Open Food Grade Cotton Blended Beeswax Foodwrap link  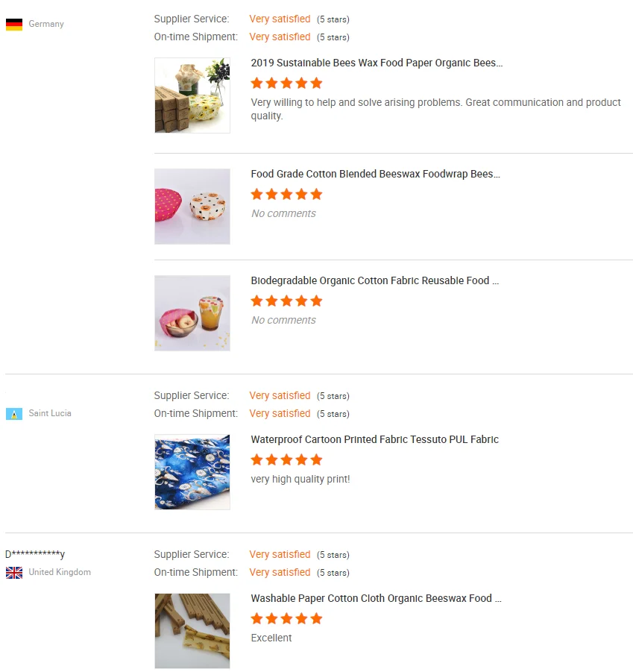click(x=375, y=175)
